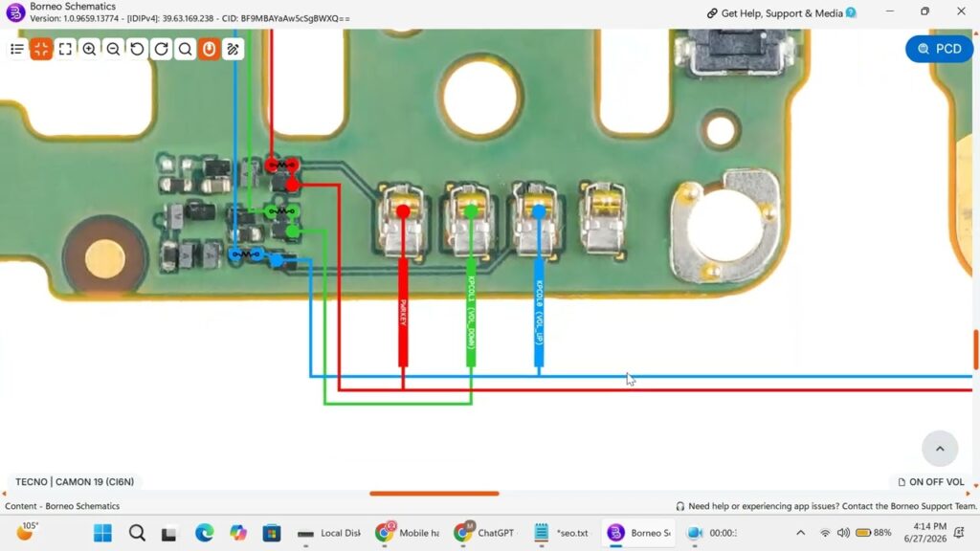Expand the system tray hidden icons chevron
This screenshot has height=551, width=980.
[800, 533]
